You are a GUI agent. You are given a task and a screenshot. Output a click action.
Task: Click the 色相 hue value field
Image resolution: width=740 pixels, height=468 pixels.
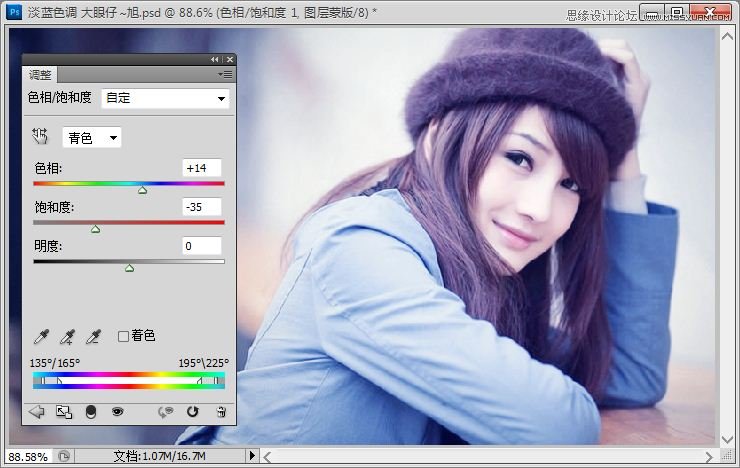point(202,168)
